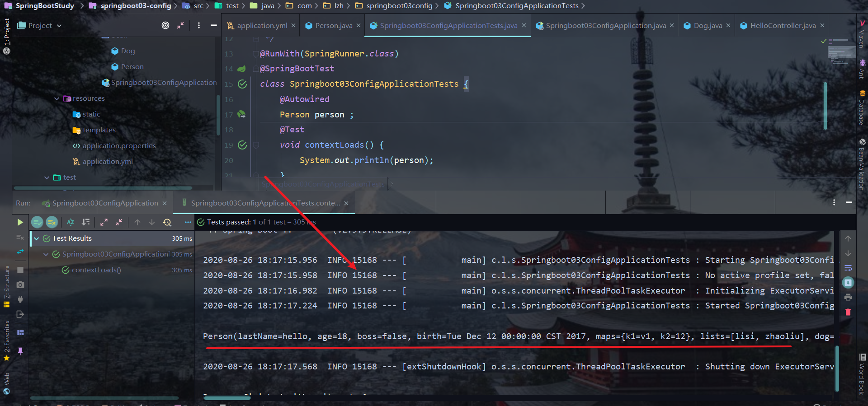Open the application.yml editor tab
The image size is (868, 406).
pyautogui.click(x=262, y=26)
